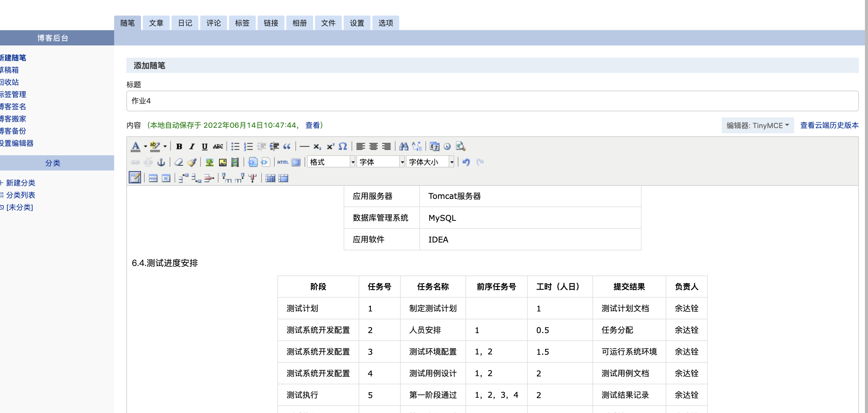Click the anchor insert icon
This screenshot has height=413, width=868.
161,162
